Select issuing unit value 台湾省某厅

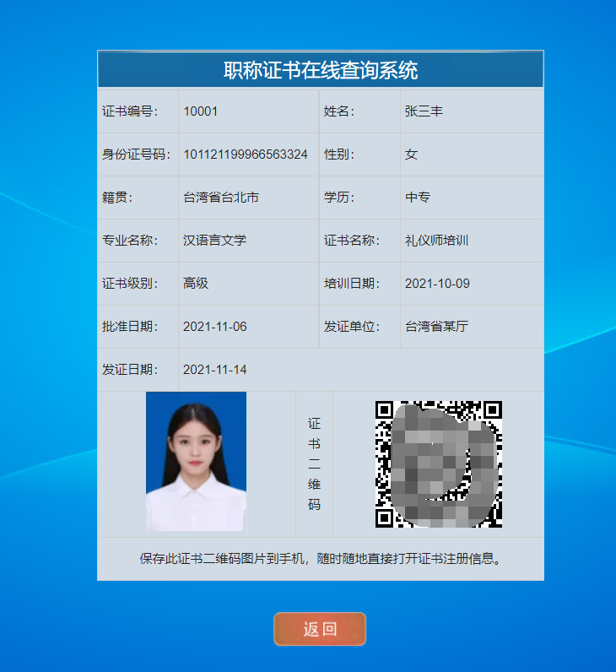point(436,327)
